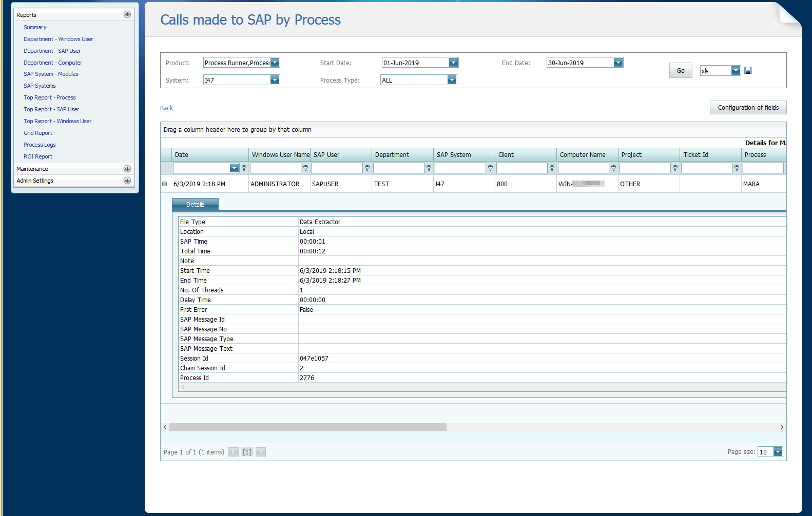Viewport: 812px width, 516px height.
Task: Click the details panel scroll left arrow
Action: tap(183, 387)
